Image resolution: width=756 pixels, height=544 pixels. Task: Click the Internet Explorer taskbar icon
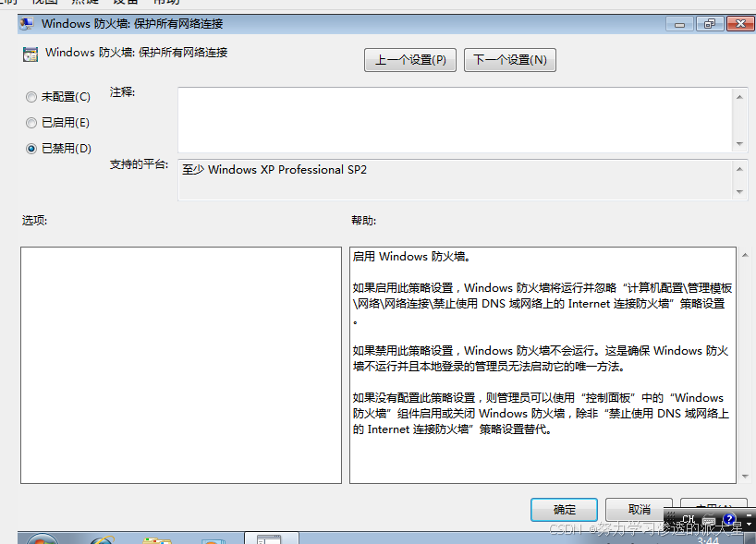pos(103,539)
